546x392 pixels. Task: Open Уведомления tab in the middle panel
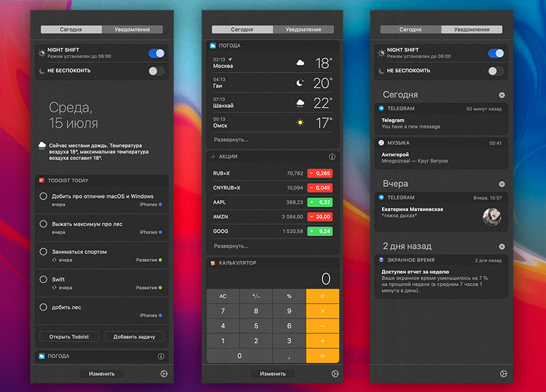coord(303,29)
